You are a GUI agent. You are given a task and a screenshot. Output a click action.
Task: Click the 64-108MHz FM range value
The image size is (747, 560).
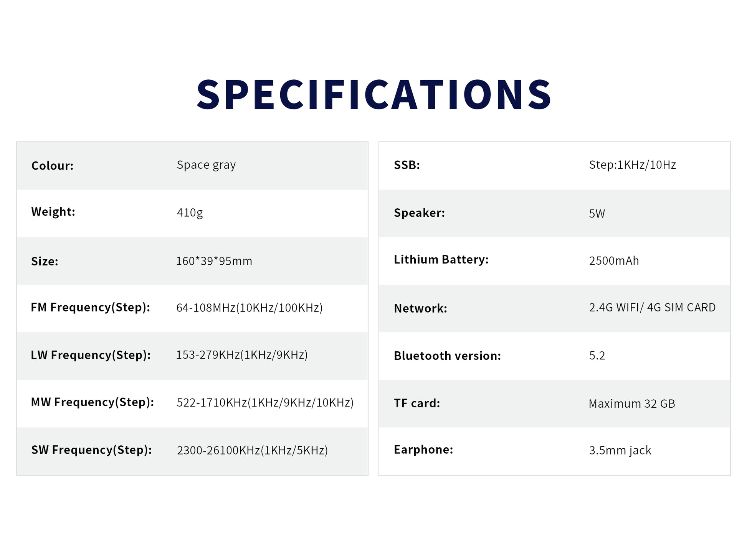(249, 308)
